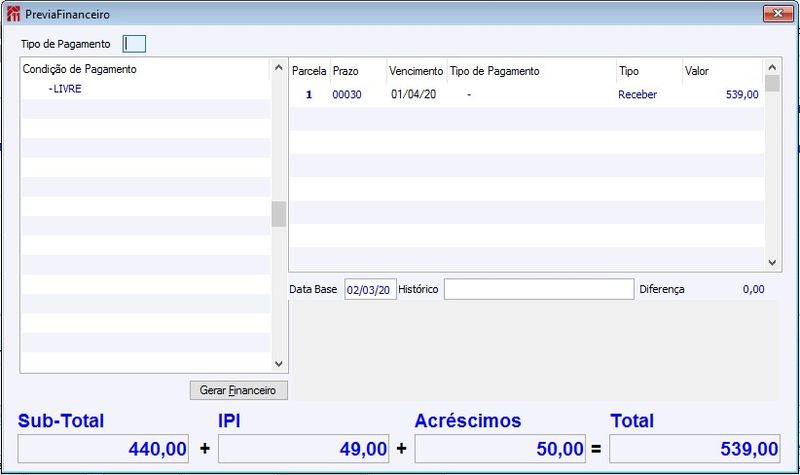Image resolution: width=800 pixels, height=475 pixels.
Task: Click the installment value 539,00 in grid
Action: coord(742,94)
